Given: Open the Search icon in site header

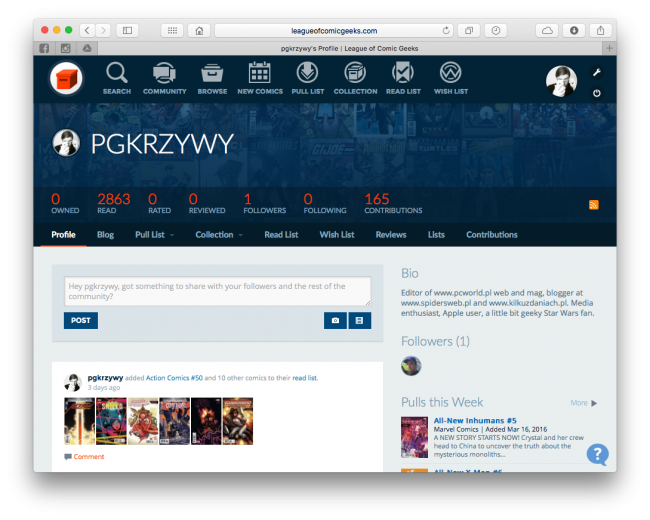Looking at the screenshot, I should pos(117,78).
